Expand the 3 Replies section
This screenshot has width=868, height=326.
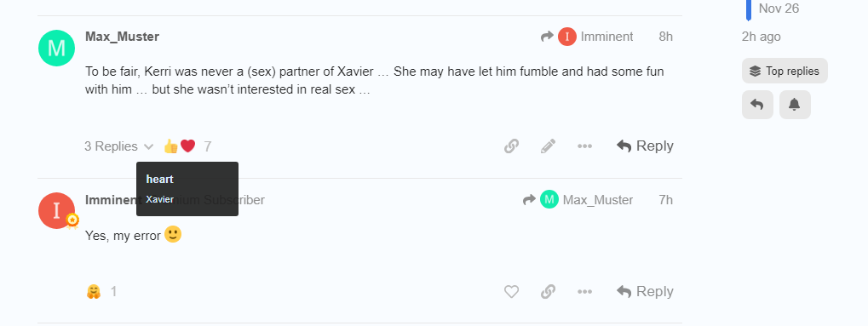pyautogui.click(x=118, y=146)
